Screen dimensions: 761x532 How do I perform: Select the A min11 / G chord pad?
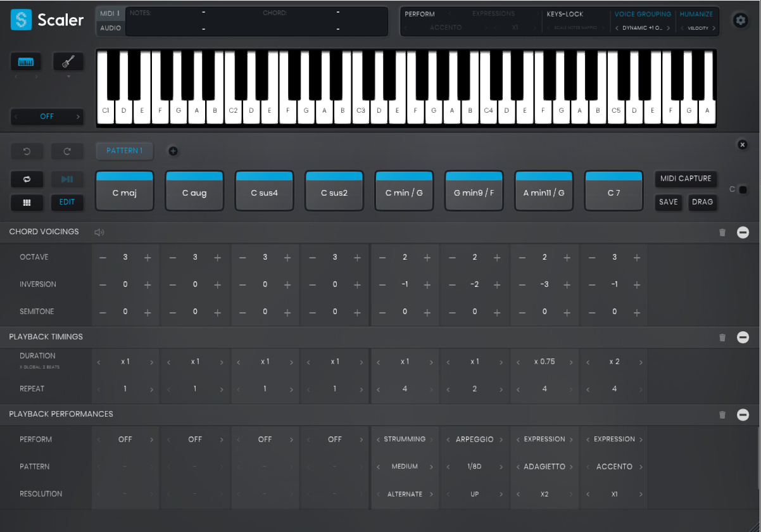click(544, 190)
